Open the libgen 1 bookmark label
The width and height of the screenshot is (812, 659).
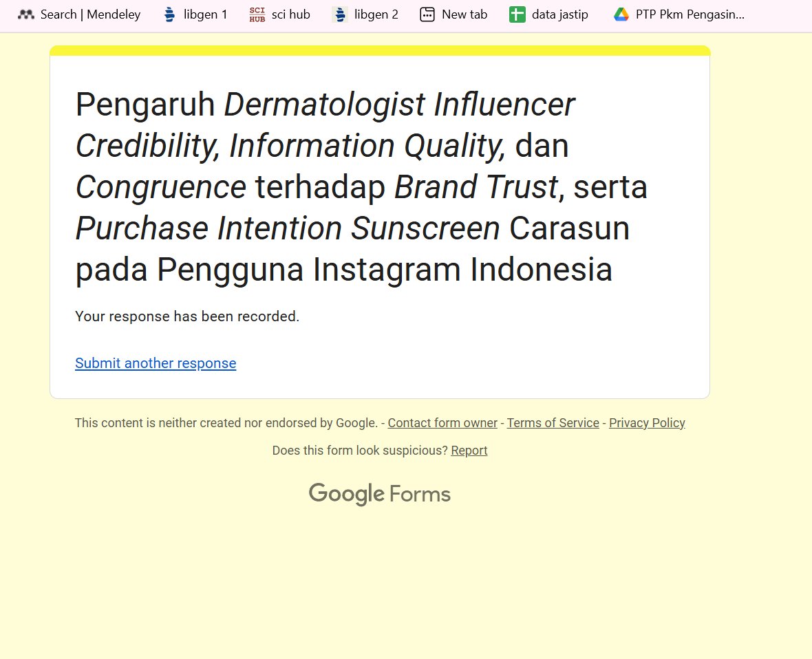pos(206,14)
